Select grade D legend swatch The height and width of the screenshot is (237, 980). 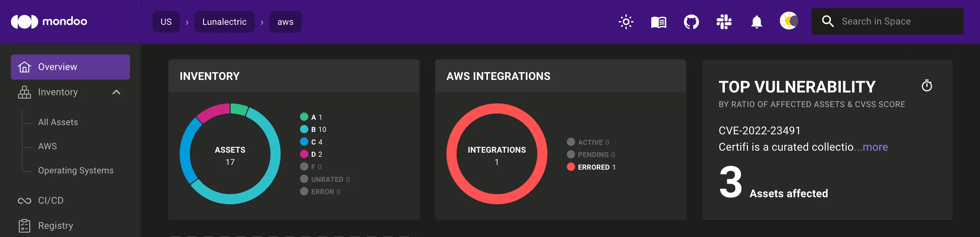[x=304, y=154]
